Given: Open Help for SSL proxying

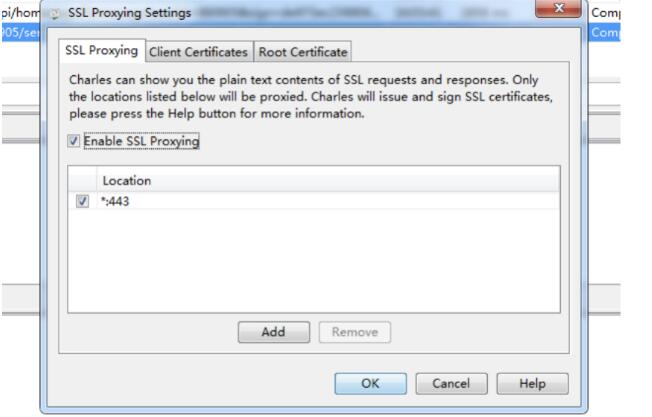Looking at the screenshot, I should tap(532, 383).
